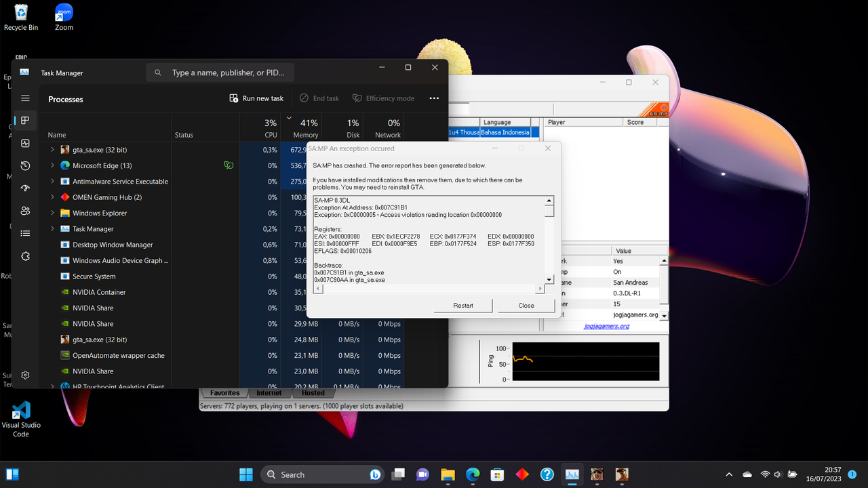The height and width of the screenshot is (488, 868).
Task: Open Zoom desktop shortcut
Action: [x=64, y=18]
